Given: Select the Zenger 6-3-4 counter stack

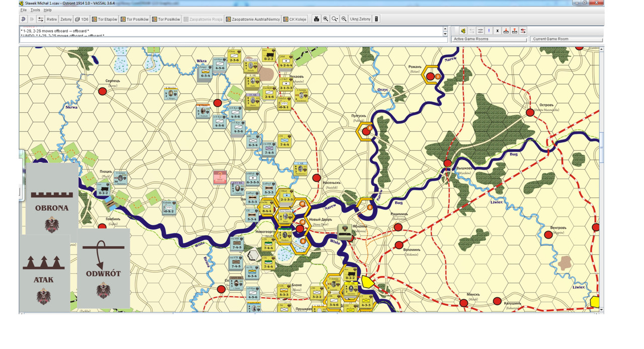Looking at the screenshot, I should (205, 74).
